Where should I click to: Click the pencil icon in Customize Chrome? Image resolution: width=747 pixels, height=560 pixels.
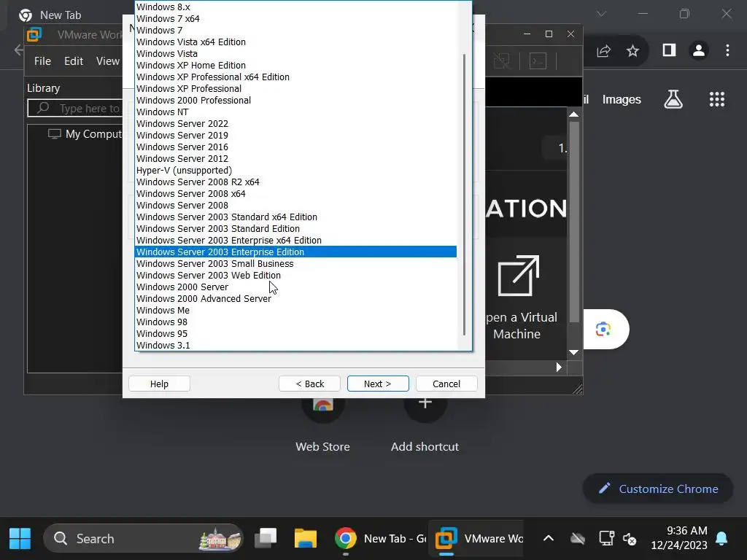605,488
